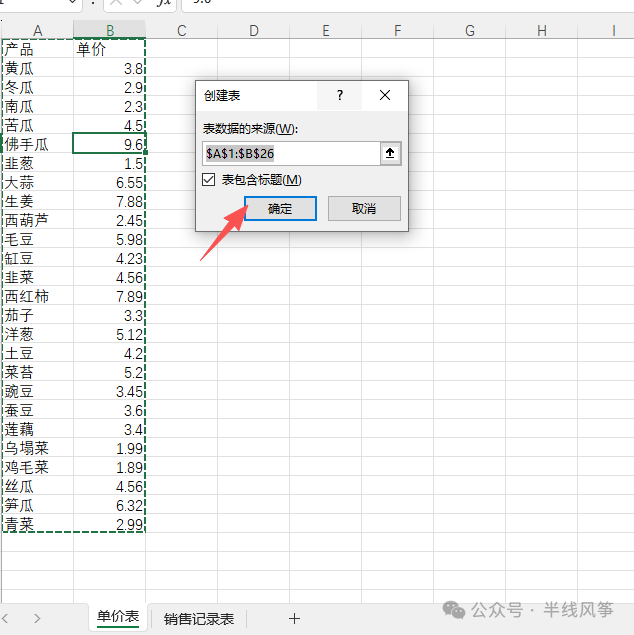The image size is (634, 635).
Task: Go to previous sheet with the left arrow
Action: pyautogui.click(x=5, y=618)
